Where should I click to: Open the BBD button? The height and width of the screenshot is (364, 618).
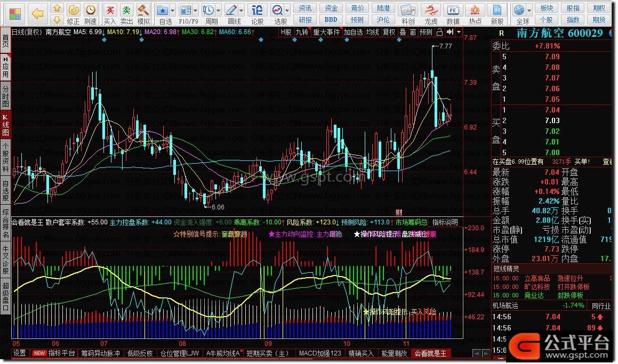point(331,20)
